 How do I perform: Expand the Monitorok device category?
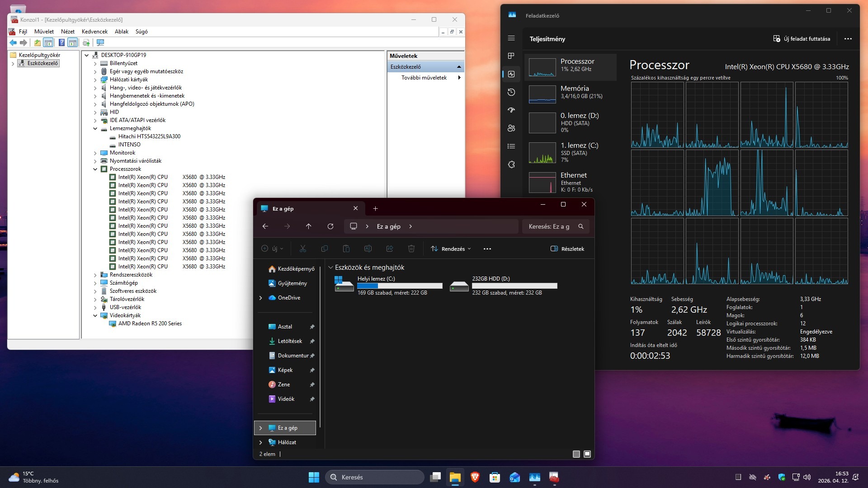click(x=95, y=153)
